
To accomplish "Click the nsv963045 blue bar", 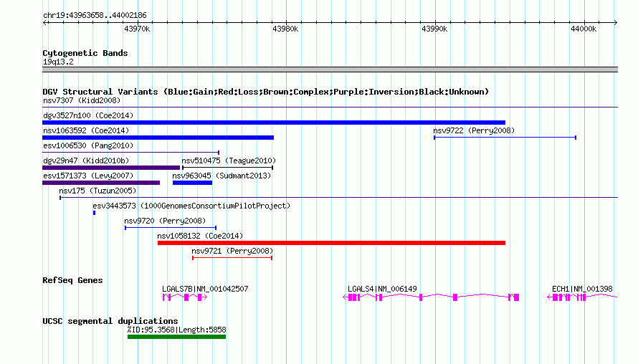I will pos(192,183).
